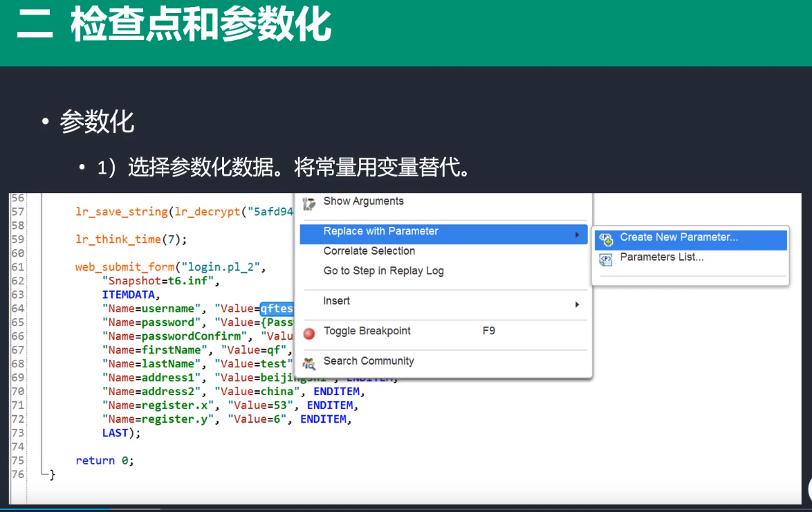Click web_submit_form on line 61

(124, 267)
